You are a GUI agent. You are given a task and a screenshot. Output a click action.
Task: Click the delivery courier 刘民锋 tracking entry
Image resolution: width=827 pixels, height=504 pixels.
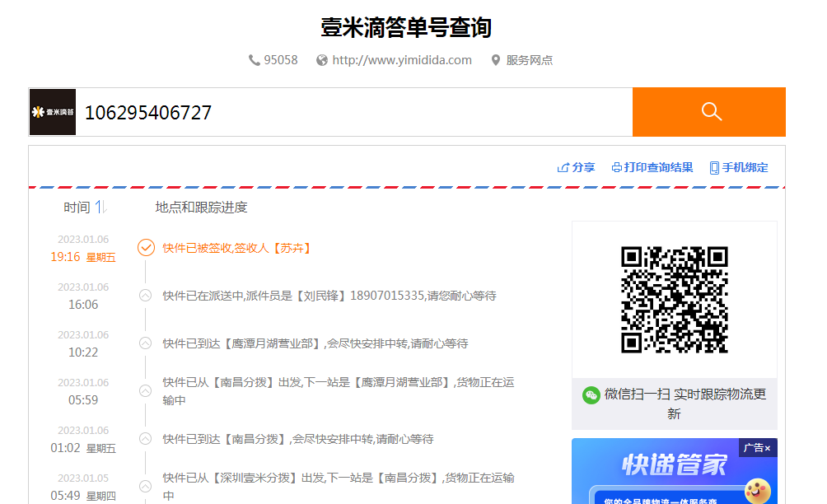click(329, 296)
